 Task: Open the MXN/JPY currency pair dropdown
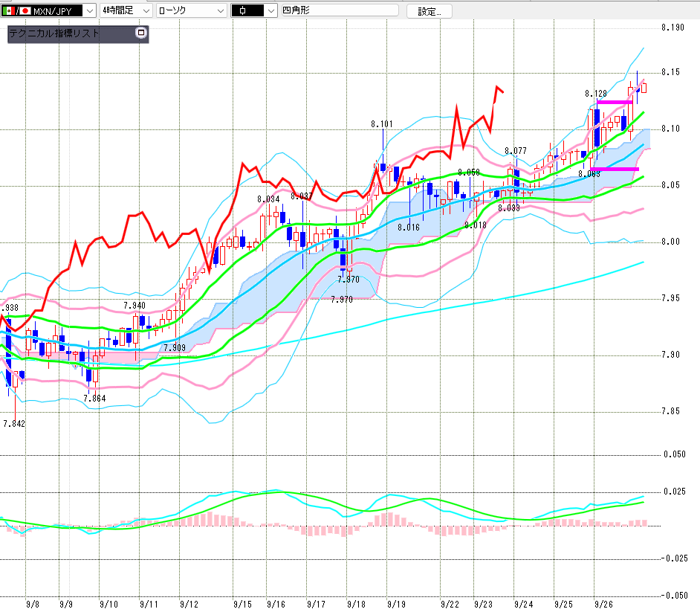coord(89,11)
